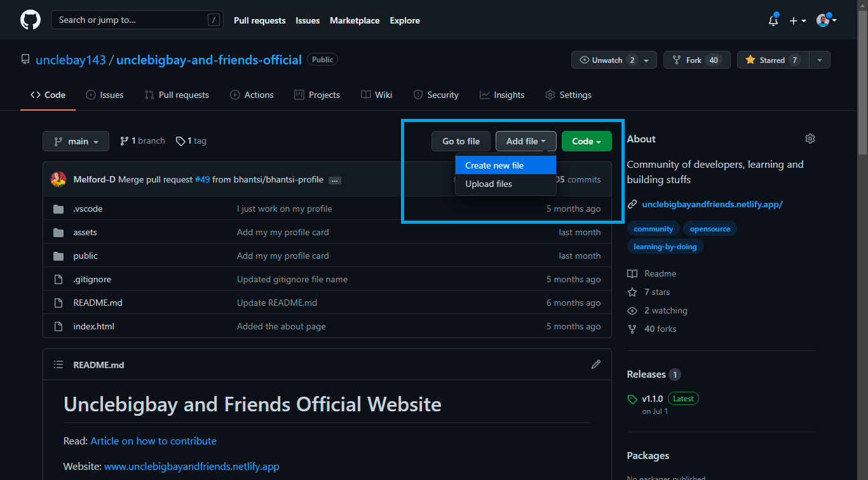Open the green Code dropdown
The width and height of the screenshot is (868, 480).
coord(587,141)
